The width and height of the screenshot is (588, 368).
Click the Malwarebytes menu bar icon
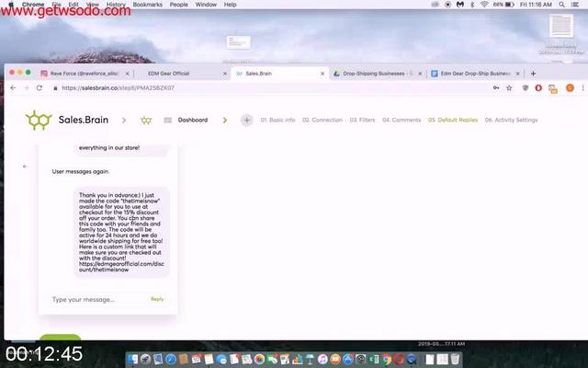pyautogui.click(x=460, y=5)
